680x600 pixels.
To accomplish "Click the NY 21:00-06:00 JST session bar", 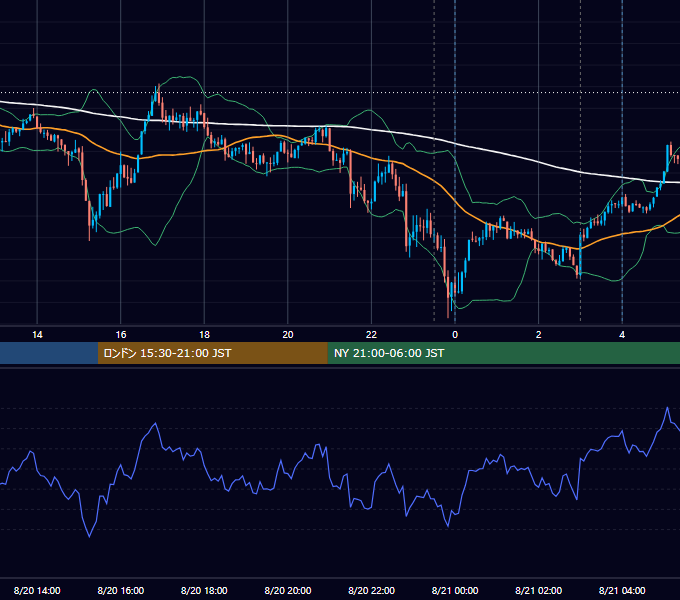I will pyautogui.click(x=503, y=353).
